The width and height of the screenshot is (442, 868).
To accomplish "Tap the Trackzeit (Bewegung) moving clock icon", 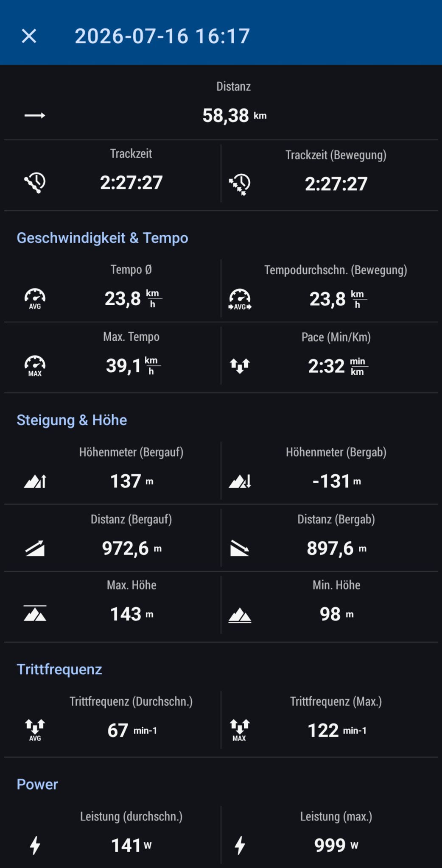I will click(240, 184).
